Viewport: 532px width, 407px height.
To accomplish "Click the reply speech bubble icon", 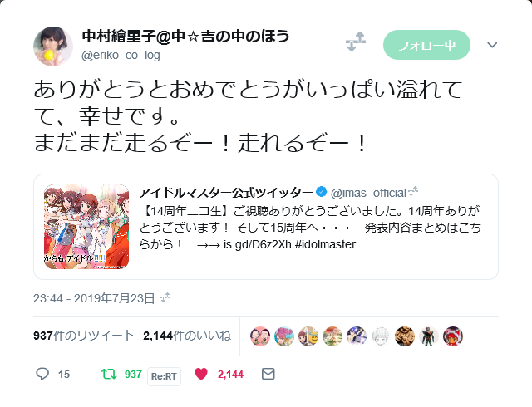I will tap(42, 374).
